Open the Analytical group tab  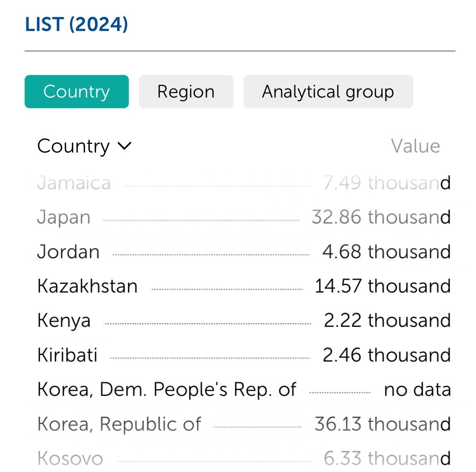(328, 91)
